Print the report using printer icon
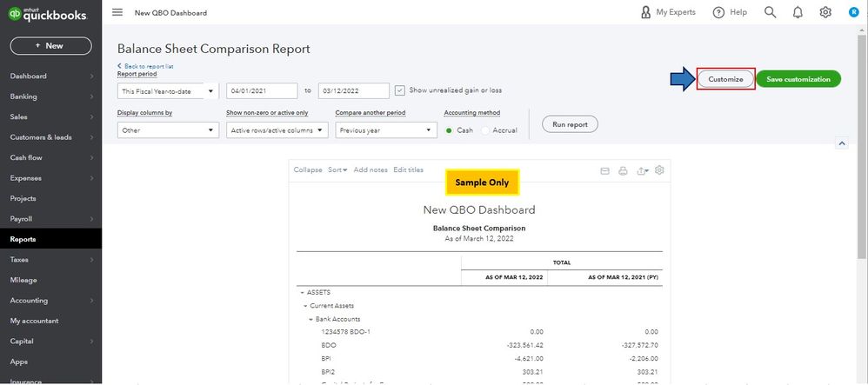 pos(623,171)
